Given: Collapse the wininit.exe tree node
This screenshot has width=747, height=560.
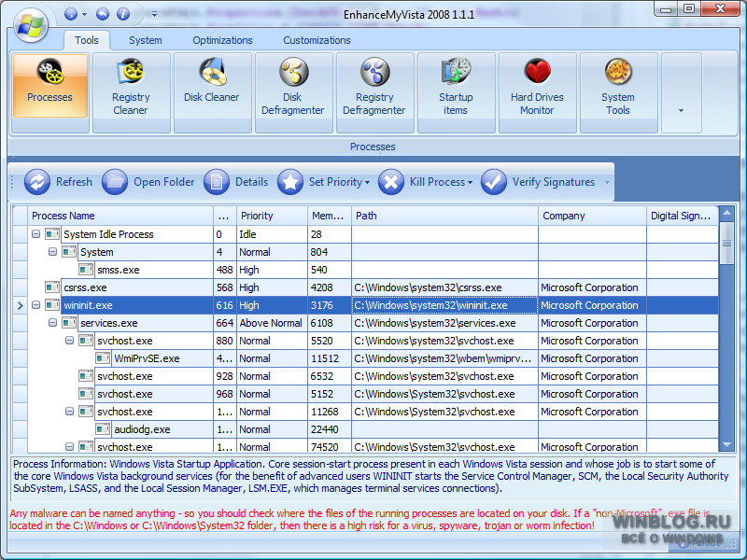Looking at the screenshot, I should tap(35, 305).
